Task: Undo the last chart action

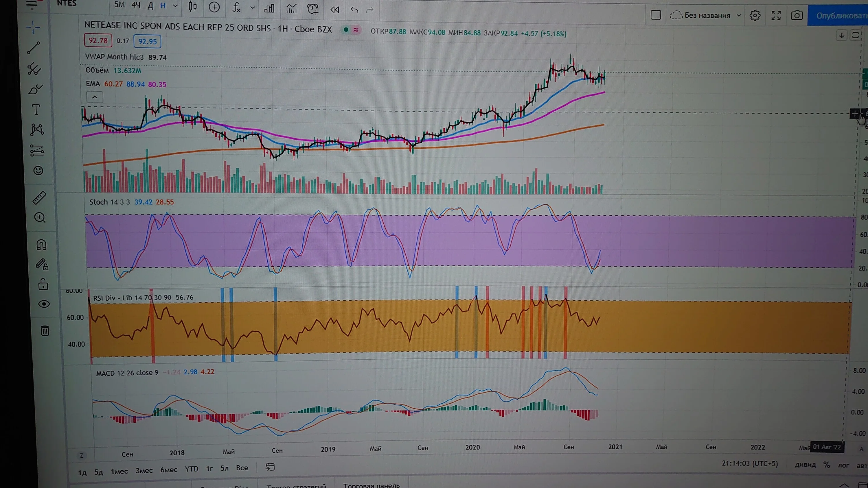Action: tap(354, 10)
